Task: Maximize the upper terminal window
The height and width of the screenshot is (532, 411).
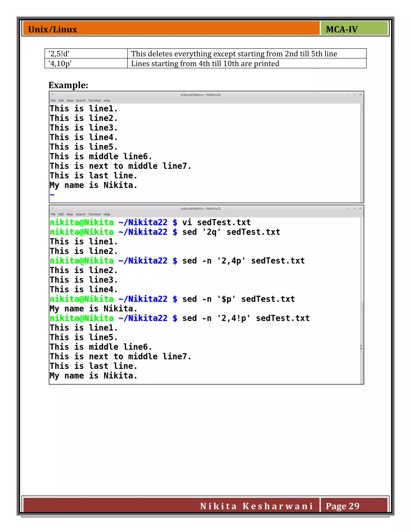Action: tap(355, 95)
